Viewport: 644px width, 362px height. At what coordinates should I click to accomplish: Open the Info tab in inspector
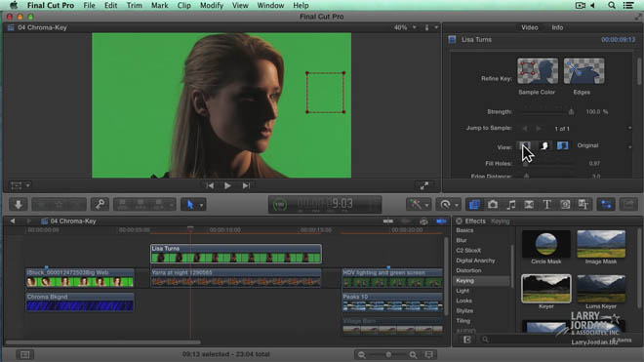point(557,27)
